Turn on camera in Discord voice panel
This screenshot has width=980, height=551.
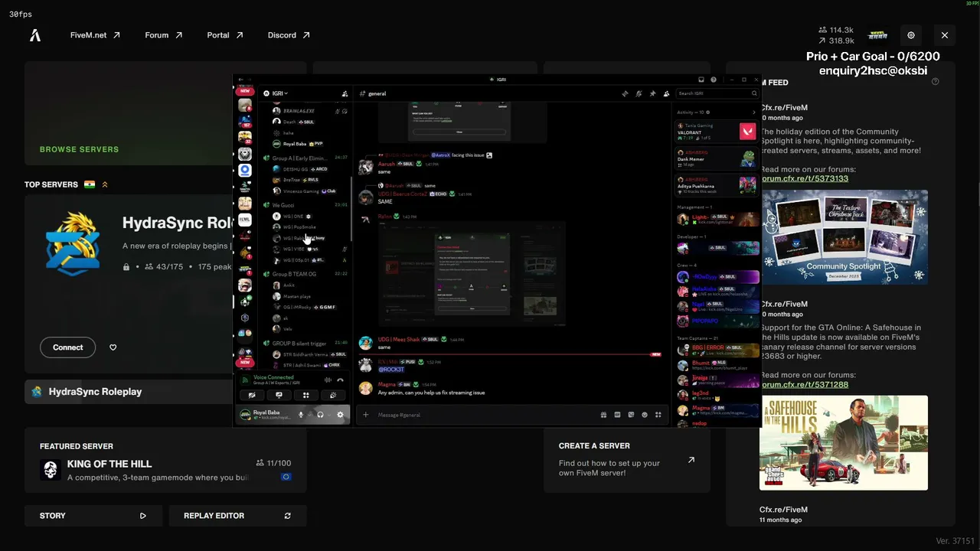pos(252,395)
